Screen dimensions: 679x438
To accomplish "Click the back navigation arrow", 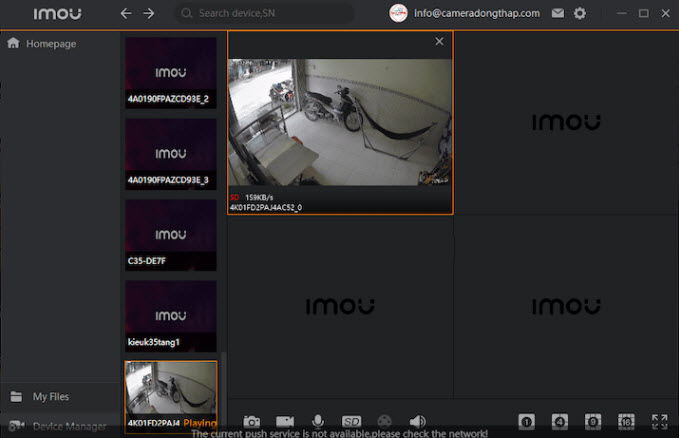I will (x=126, y=14).
